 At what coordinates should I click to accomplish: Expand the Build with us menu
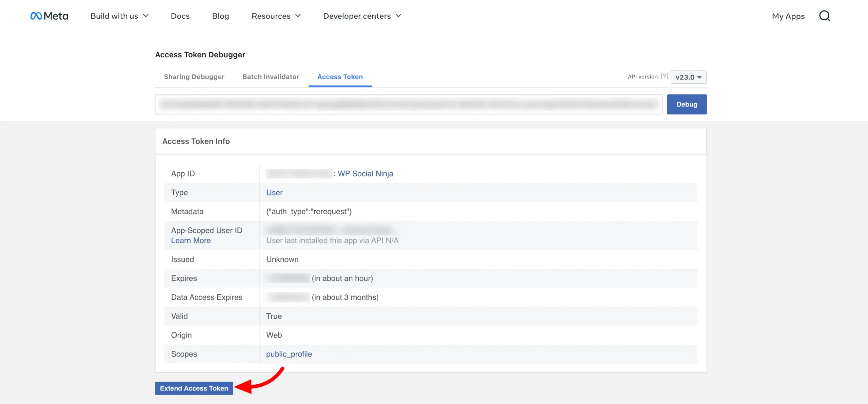[119, 16]
